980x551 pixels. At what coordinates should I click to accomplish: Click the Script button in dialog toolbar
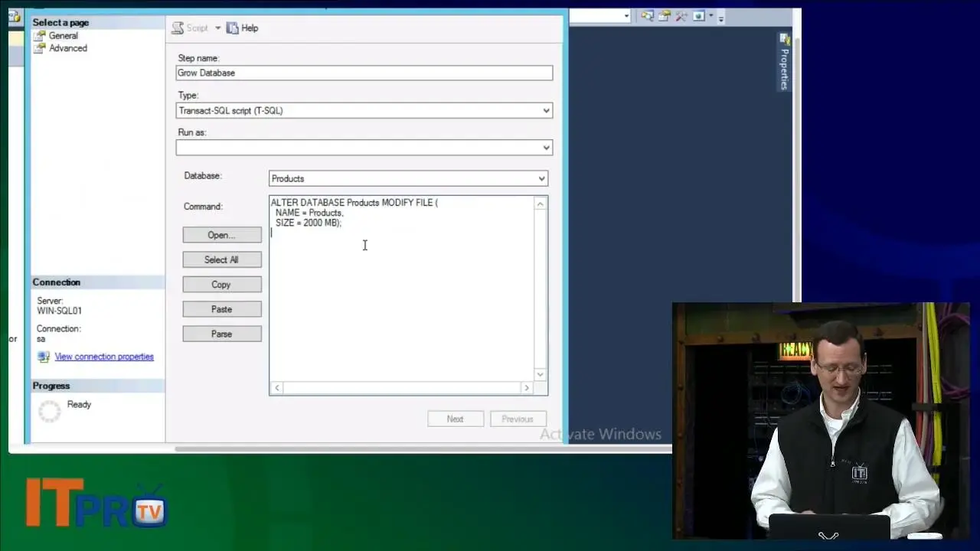click(x=189, y=28)
